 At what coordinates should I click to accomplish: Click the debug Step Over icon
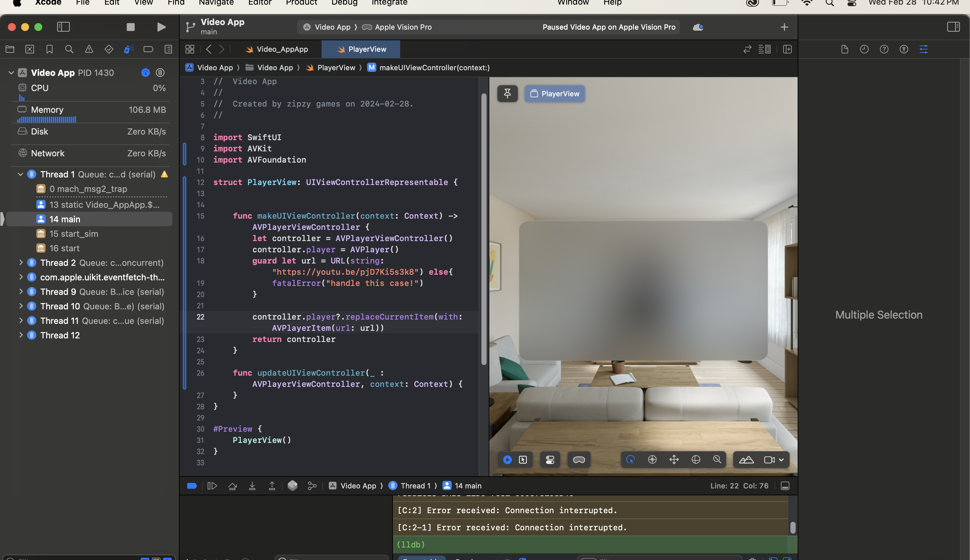tap(232, 486)
